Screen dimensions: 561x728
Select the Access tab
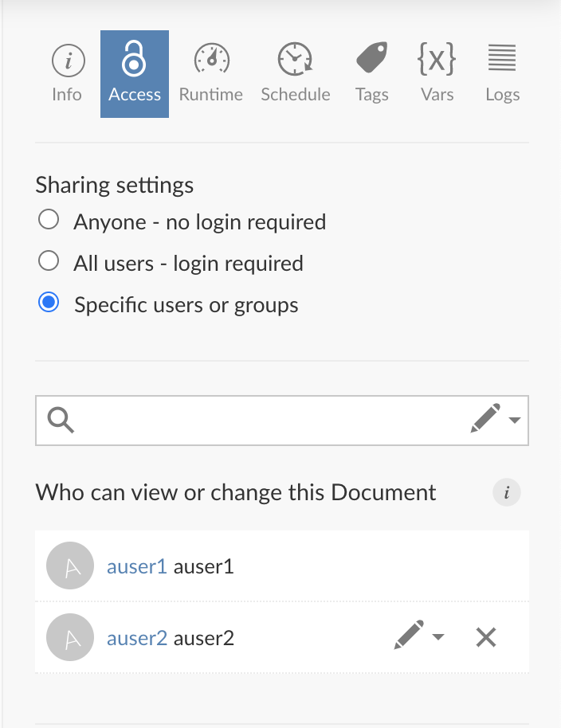coord(135,74)
